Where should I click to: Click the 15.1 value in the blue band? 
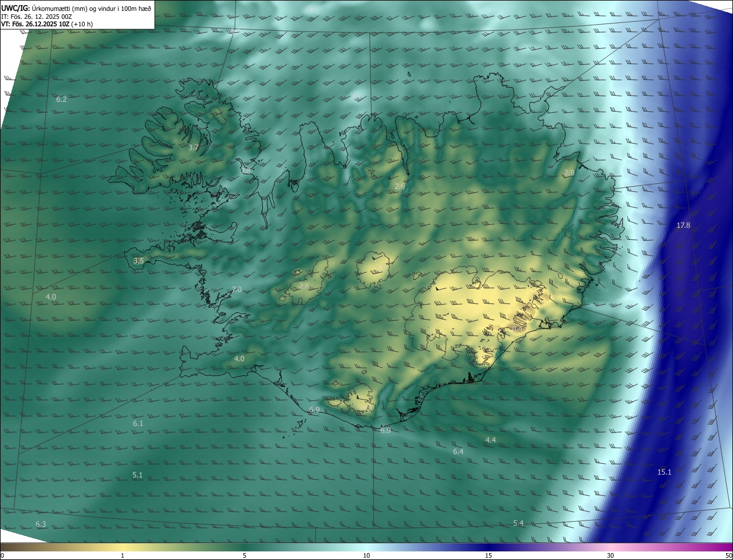(664, 472)
